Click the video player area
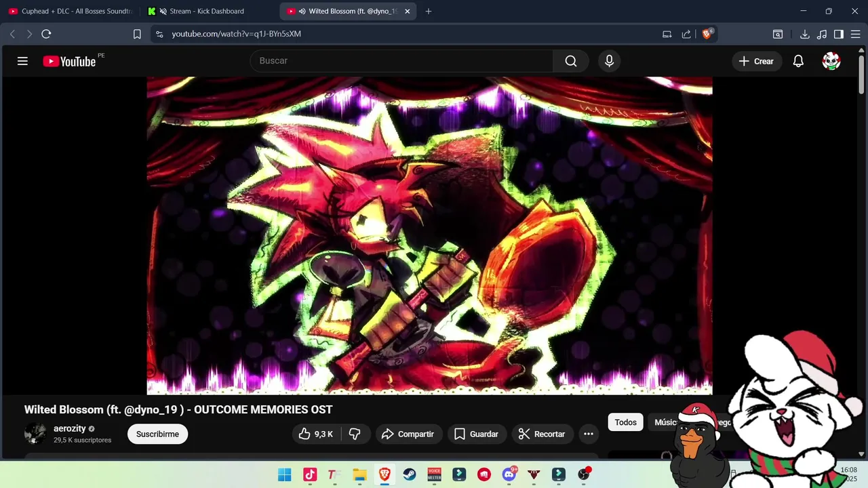 pos(429,235)
